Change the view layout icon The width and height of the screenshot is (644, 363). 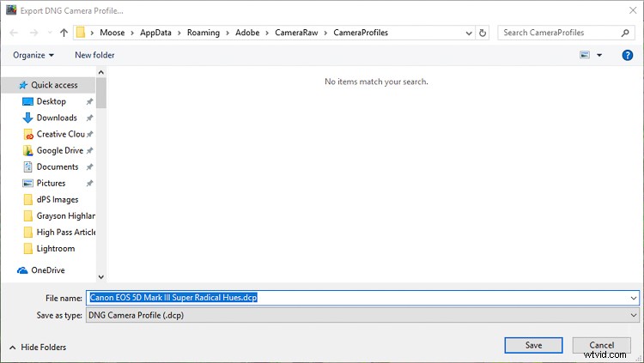click(585, 55)
